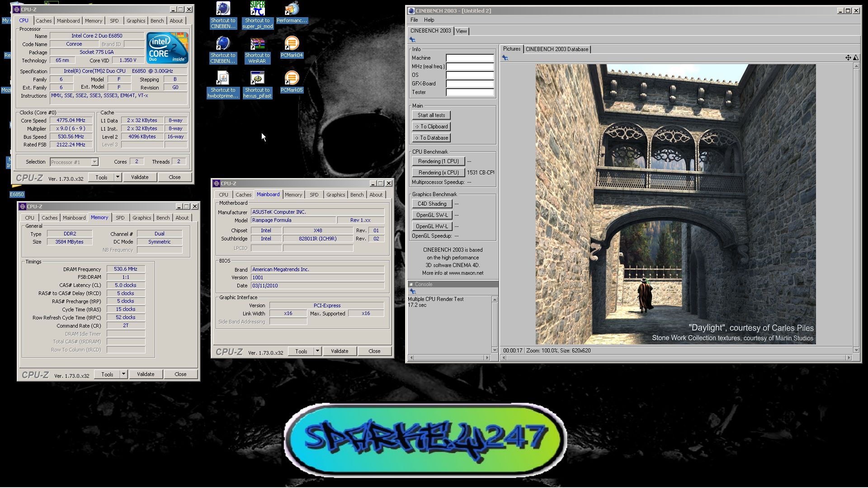Switch to CINEBENCH 2003 Database tab
Image resolution: width=868 pixels, height=488 pixels.
tap(557, 49)
